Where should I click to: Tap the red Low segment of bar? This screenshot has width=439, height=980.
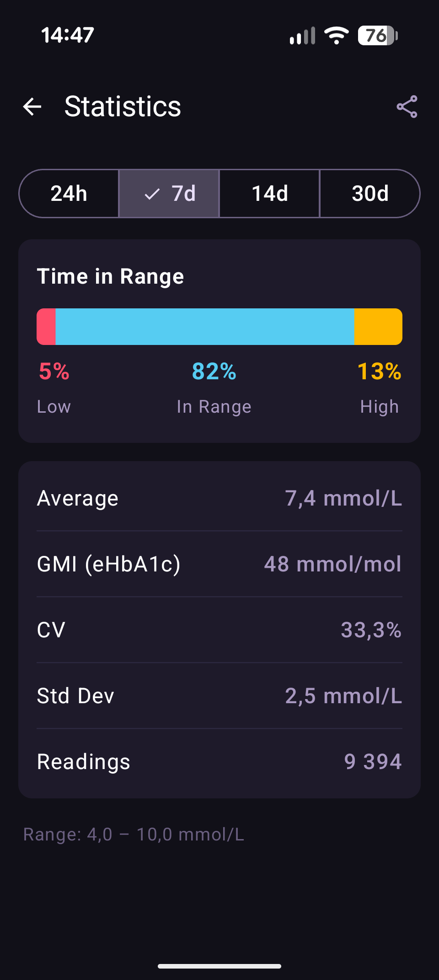pyautogui.click(x=46, y=327)
